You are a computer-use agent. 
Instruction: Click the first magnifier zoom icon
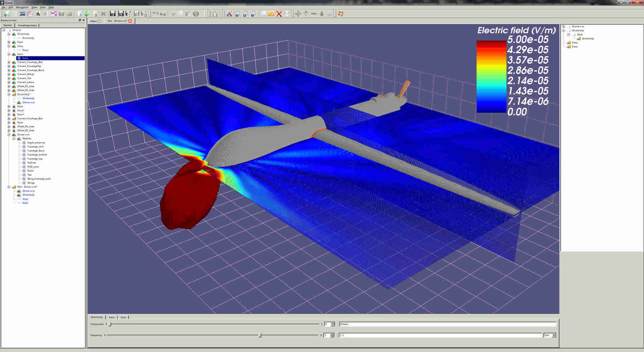(237, 14)
